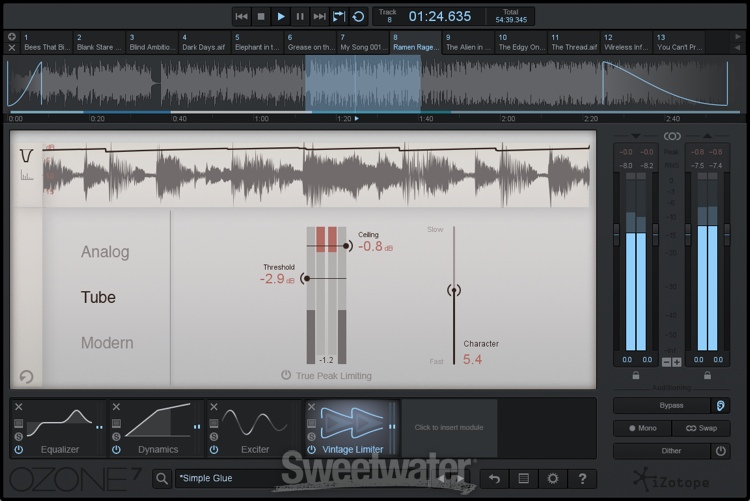This screenshot has height=501, width=750.
Task: Pause the playback
Action: [300, 17]
